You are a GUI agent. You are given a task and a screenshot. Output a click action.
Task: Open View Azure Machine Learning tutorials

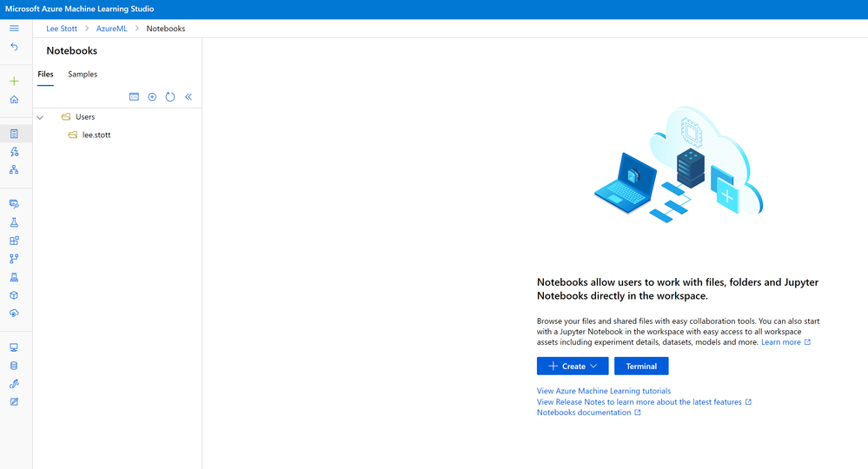pos(603,391)
